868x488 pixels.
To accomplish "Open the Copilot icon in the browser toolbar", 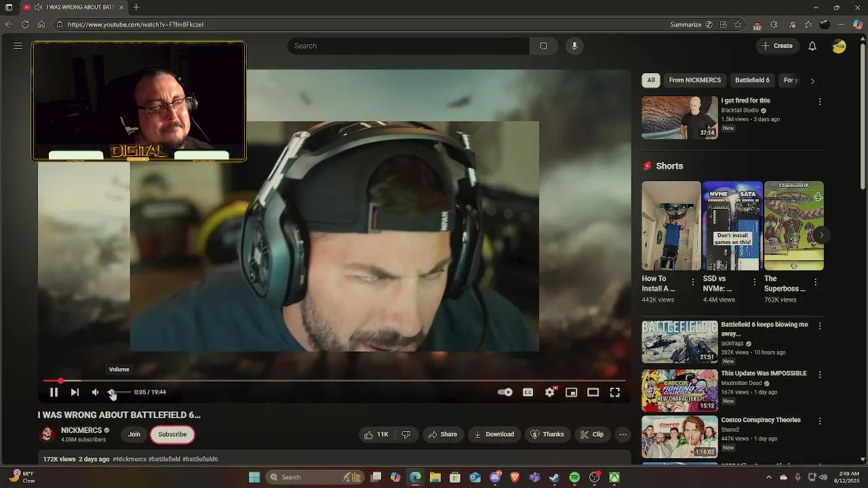I will coord(858,24).
